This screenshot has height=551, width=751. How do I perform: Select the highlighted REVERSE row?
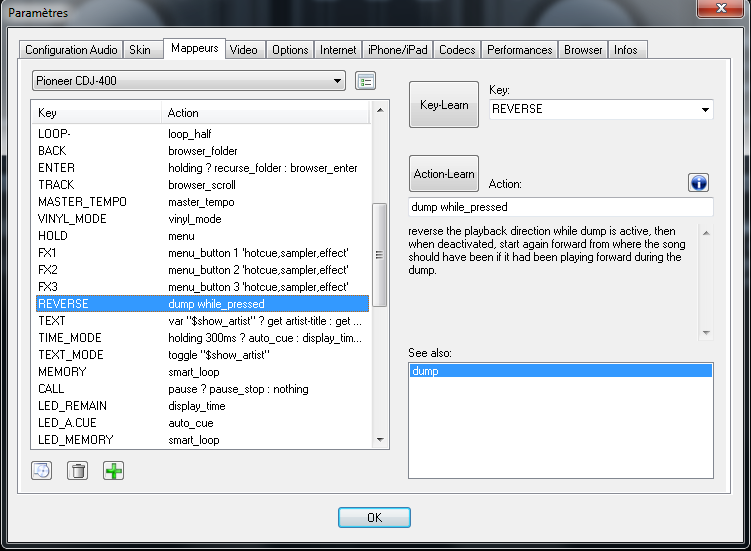pos(202,304)
